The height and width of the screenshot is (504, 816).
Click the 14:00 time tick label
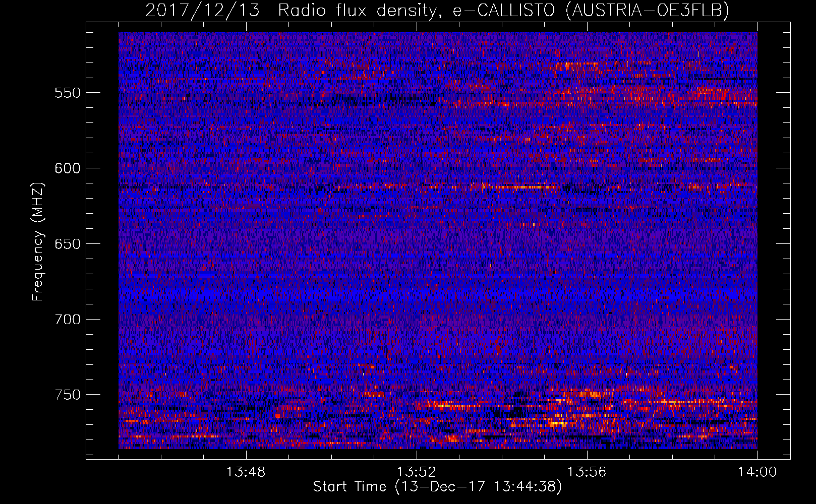[757, 472]
